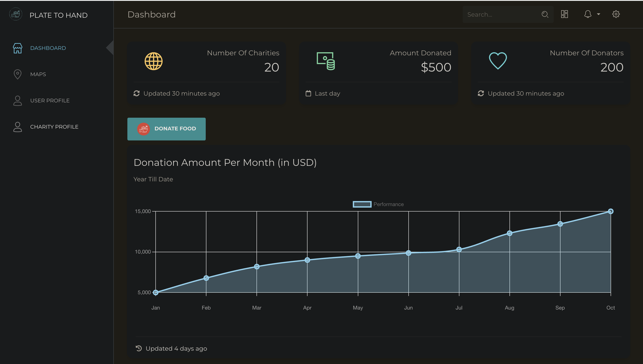Click the globe icon on Charities card
Image resolution: width=643 pixels, height=364 pixels.
[x=154, y=61]
